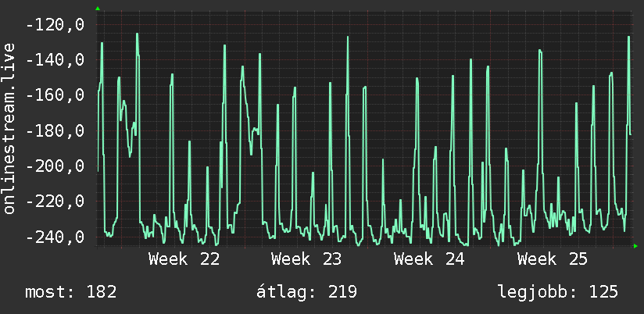Image resolution: width=644 pixels, height=314 pixels.
Task: Click the 'átlag: 219' average value
Action: [x=307, y=292]
